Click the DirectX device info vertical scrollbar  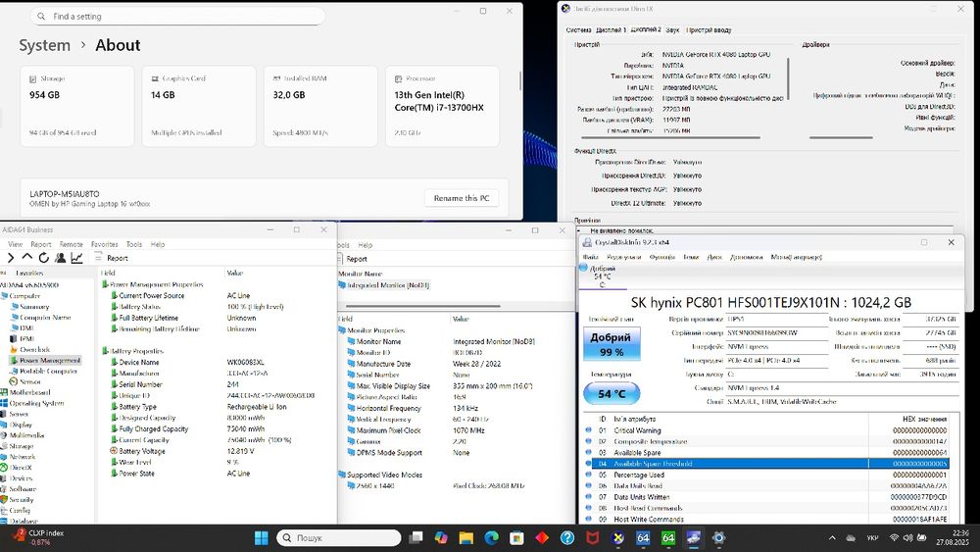(x=788, y=79)
